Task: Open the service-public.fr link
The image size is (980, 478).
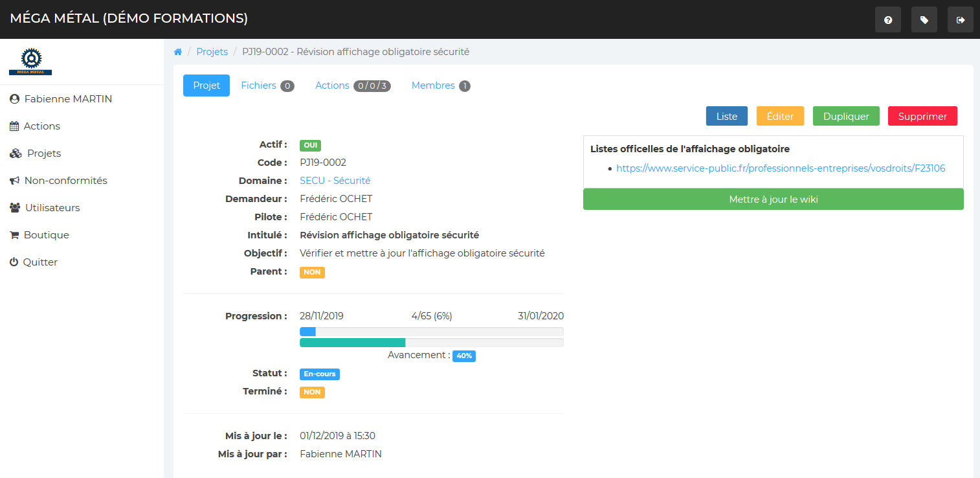Action: [780, 168]
